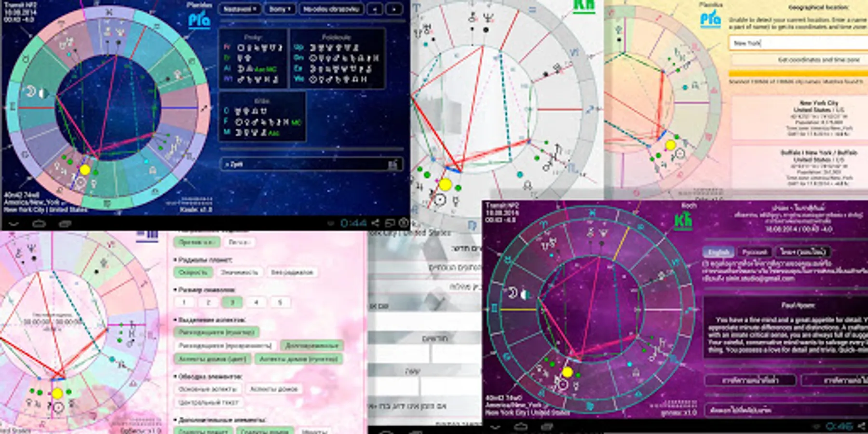This screenshot has width=868, height=434.
Task: Tap the yellow Sun marker in pink chart
Action: tap(57, 393)
